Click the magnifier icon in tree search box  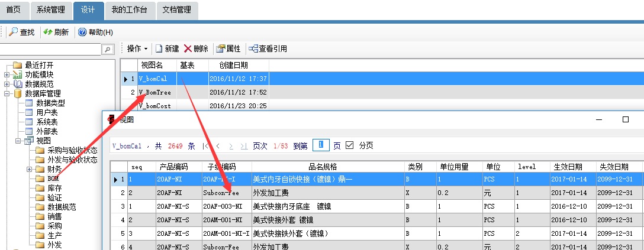coord(107,50)
